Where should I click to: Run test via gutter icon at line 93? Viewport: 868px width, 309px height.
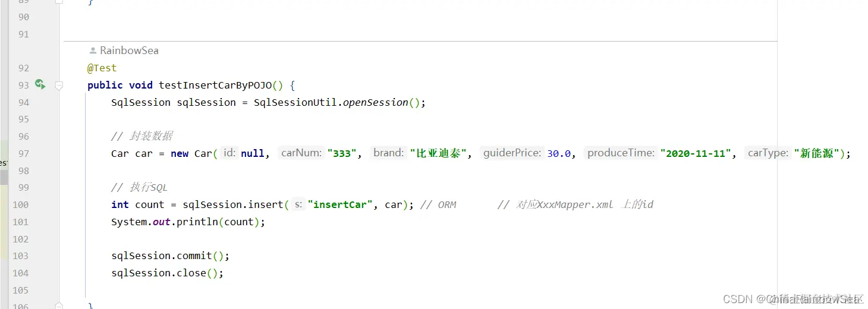[x=40, y=85]
